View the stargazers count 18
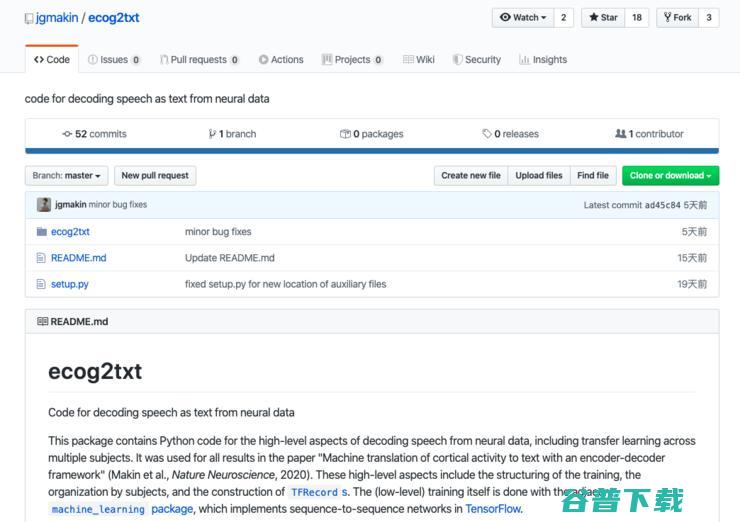The image size is (740, 522). point(637,17)
